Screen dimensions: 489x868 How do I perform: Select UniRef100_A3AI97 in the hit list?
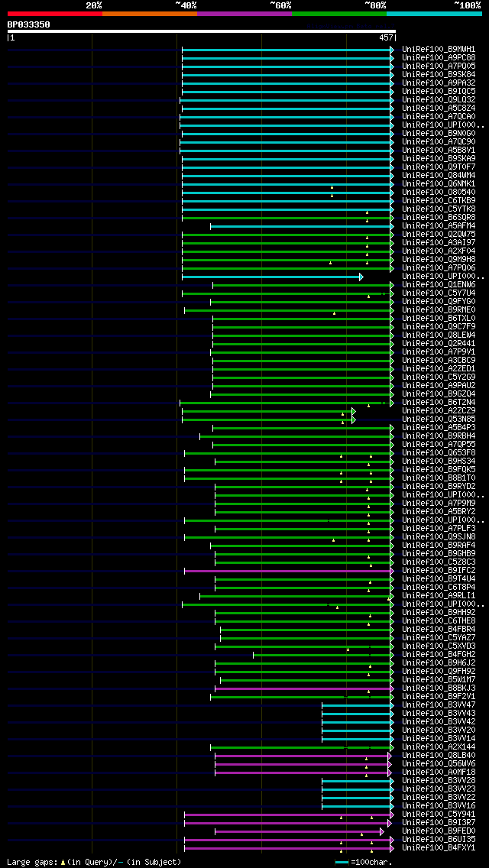pos(439,242)
